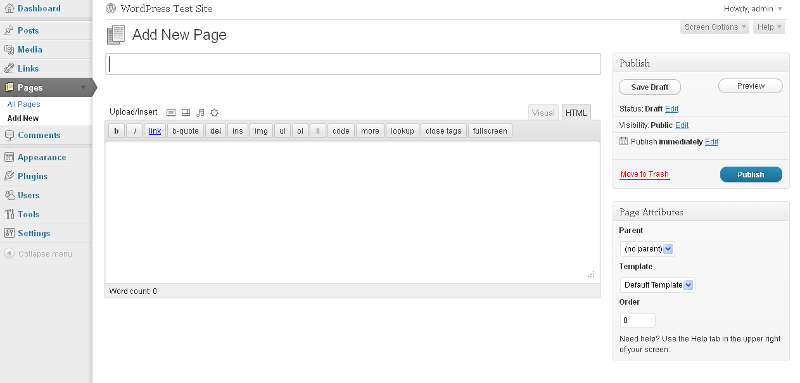Click the link quicktag button
The height and width of the screenshot is (383, 800).
(155, 131)
